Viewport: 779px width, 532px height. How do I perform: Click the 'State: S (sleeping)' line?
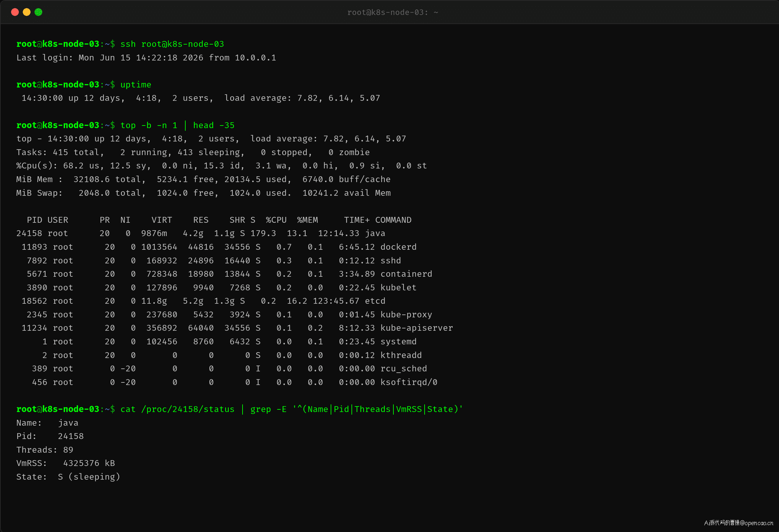68,477
